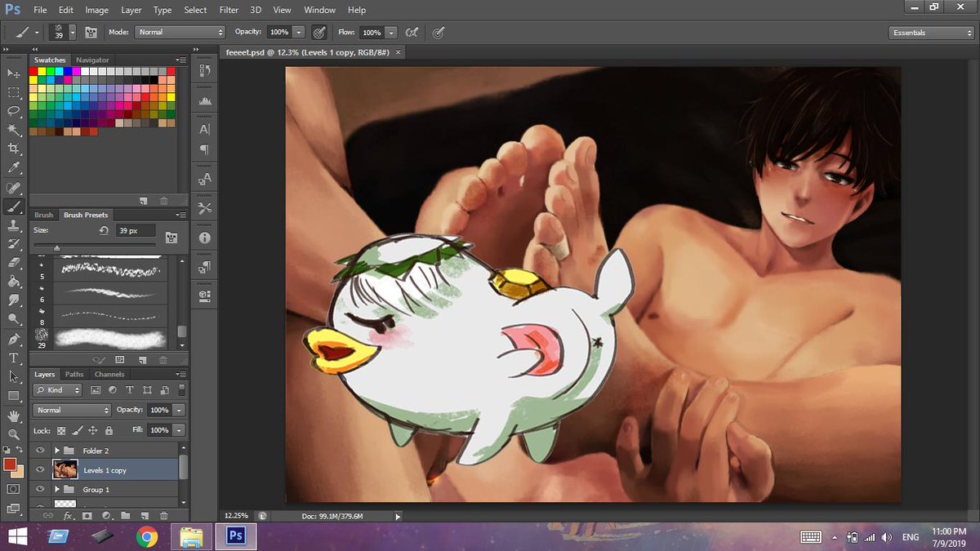980x551 pixels.
Task: Switch to the Paths tab
Action: coord(74,374)
